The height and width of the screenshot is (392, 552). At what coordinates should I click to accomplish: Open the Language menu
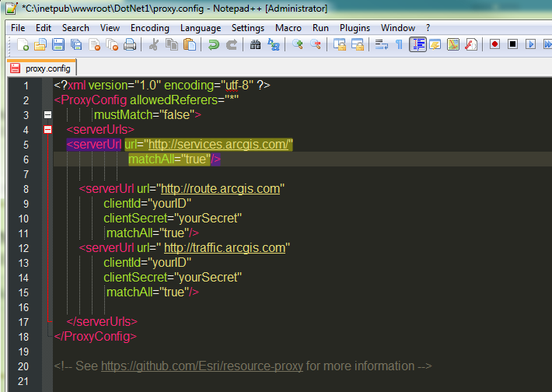point(201,28)
